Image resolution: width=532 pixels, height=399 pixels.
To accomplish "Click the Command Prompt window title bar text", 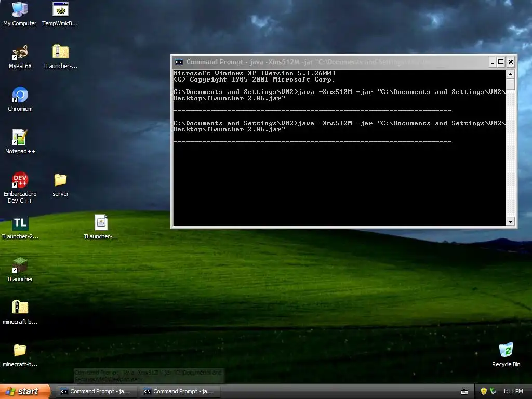I will [x=308, y=62].
